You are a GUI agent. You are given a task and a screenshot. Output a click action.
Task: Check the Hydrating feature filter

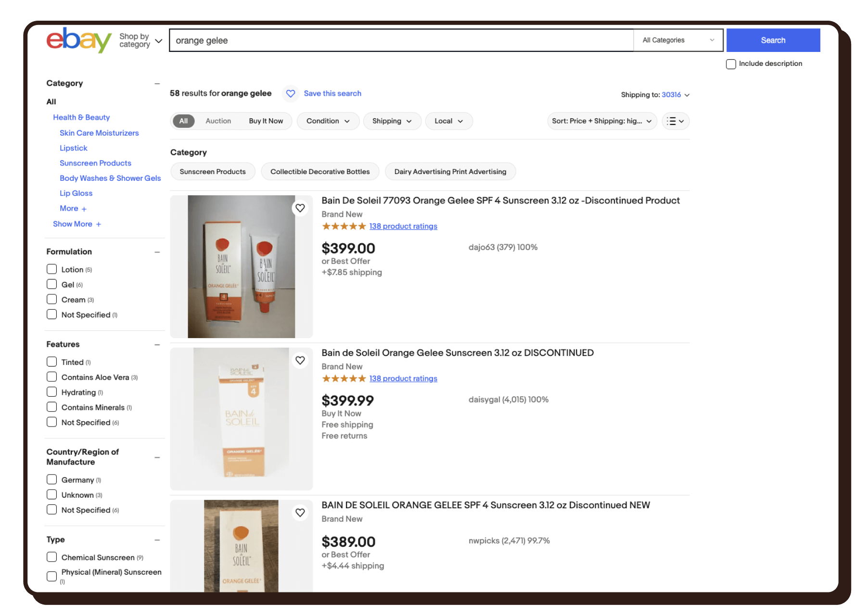click(x=51, y=392)
